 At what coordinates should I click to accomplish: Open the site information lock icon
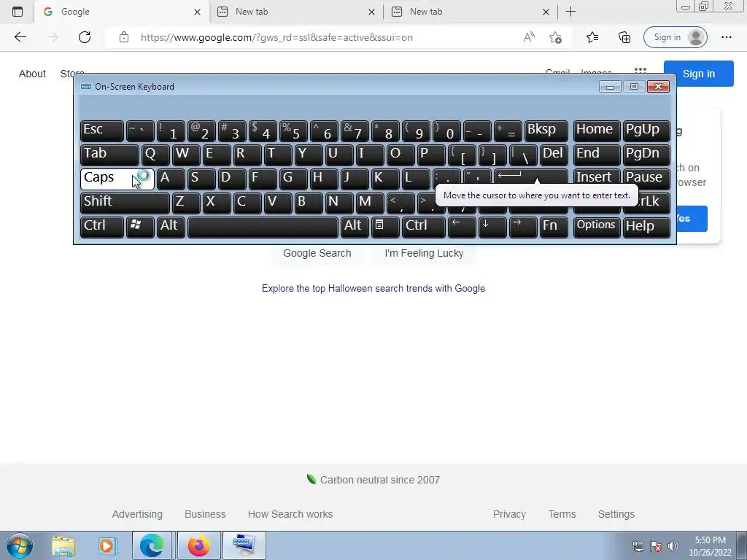(124, 37)
